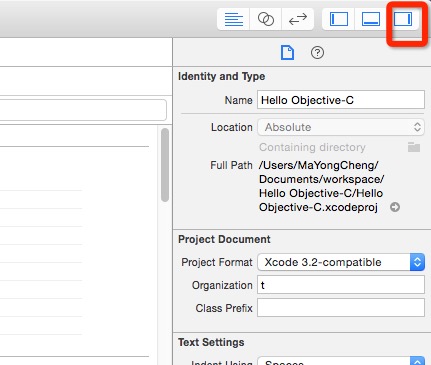431x365 pixels.
Task: Show the File inspector tab
Action: (287, 53)
